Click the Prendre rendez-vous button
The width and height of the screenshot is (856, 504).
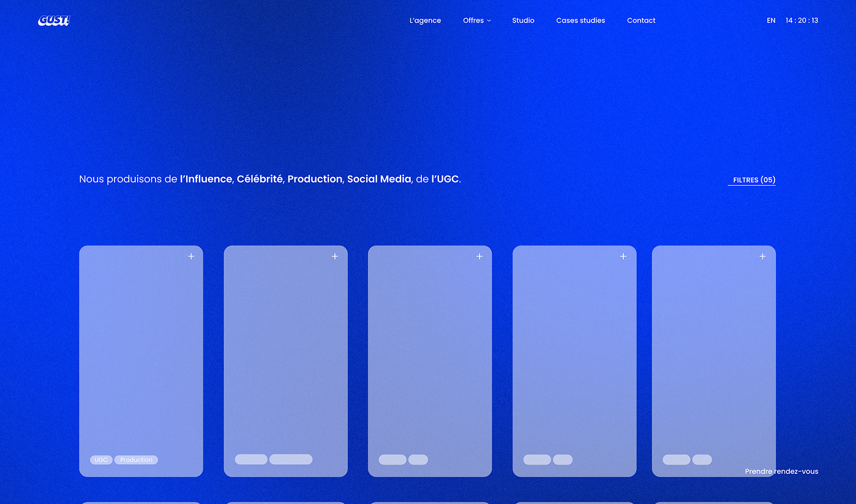pyautogui.click(x=781, y=471)
